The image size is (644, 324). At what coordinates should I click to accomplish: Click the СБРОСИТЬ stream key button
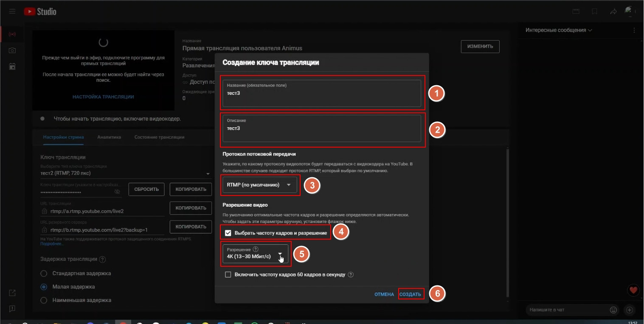[146, 189]
